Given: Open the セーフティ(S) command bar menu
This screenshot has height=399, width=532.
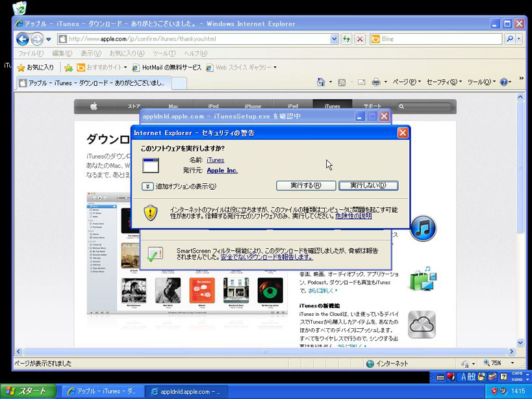Looking at the screenshot, I should (444, 82).
